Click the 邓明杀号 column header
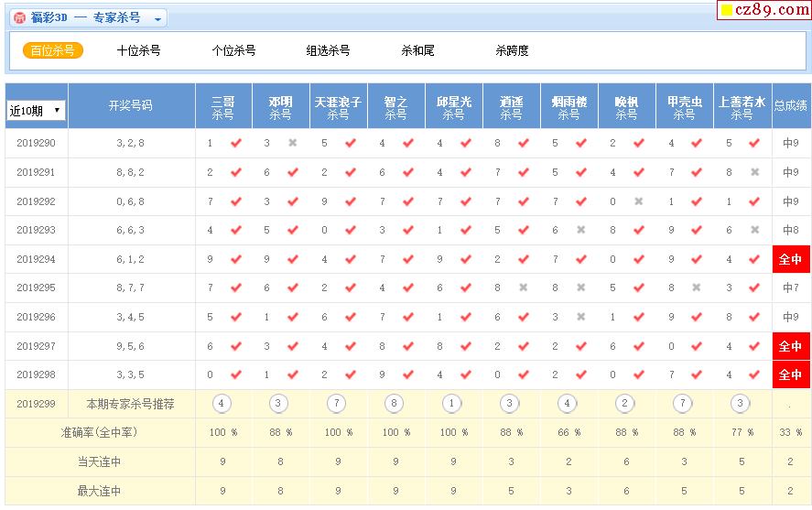 click(281, 105)
